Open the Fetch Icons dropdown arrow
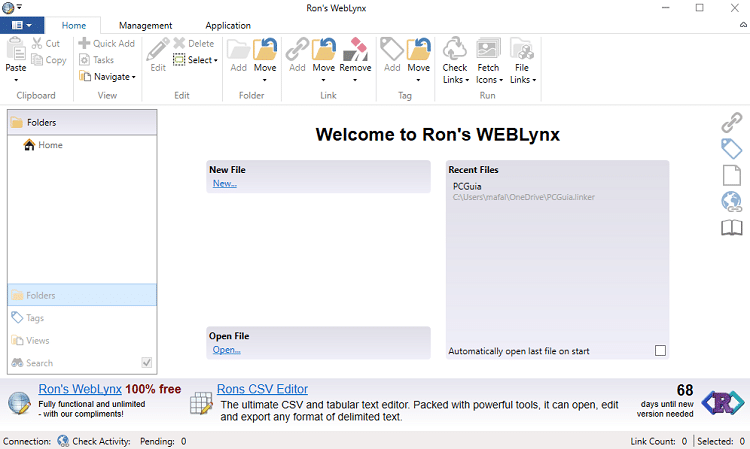The image size is (750, 449). coord(501,80)
